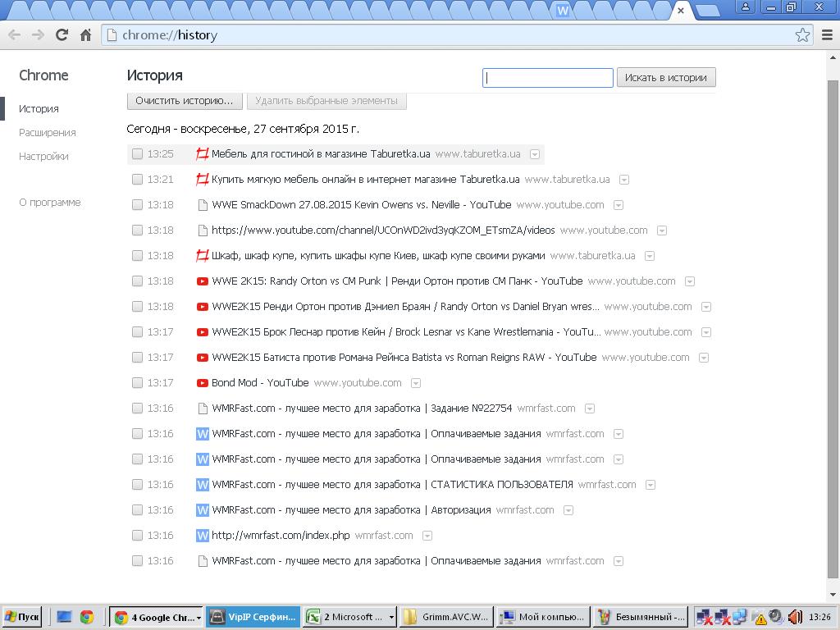The width and height of the screenshot is (840, 630).
Task: Open the Bond Mod - YouTube link
Action: tap(260, 383)
